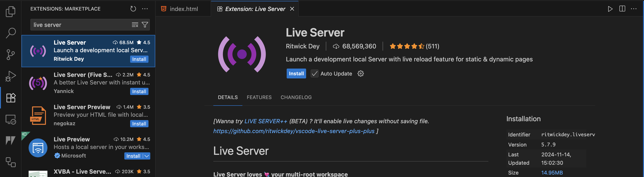Switch to the index.html editor tab
Screen dimensions: 644x177
click(x=184, y=9)
